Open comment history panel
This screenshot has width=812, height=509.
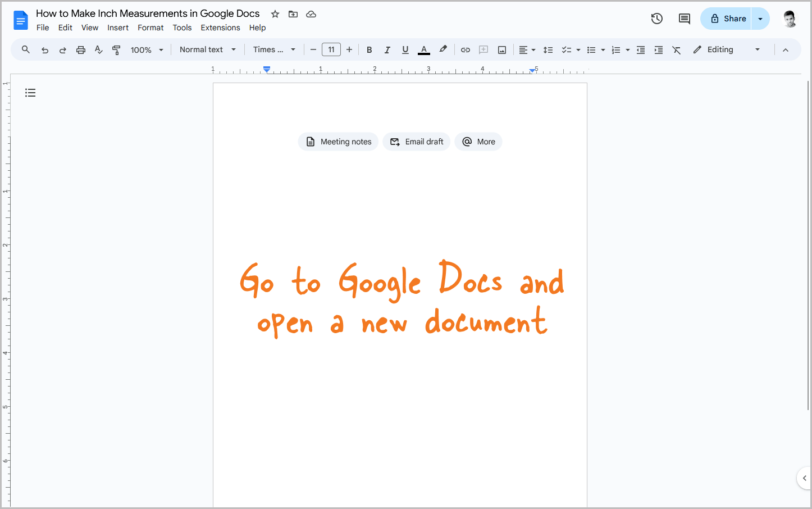[685, 19]
